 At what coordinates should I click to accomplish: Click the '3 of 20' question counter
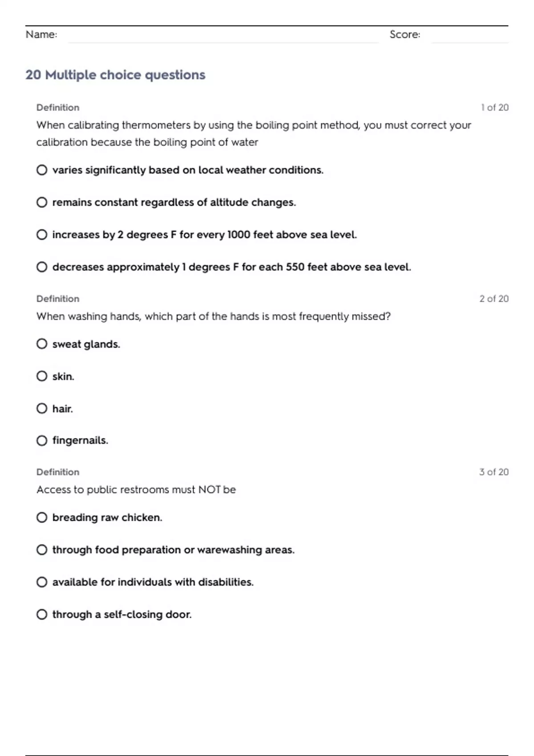pyautogui.click(x=494, y=472)
